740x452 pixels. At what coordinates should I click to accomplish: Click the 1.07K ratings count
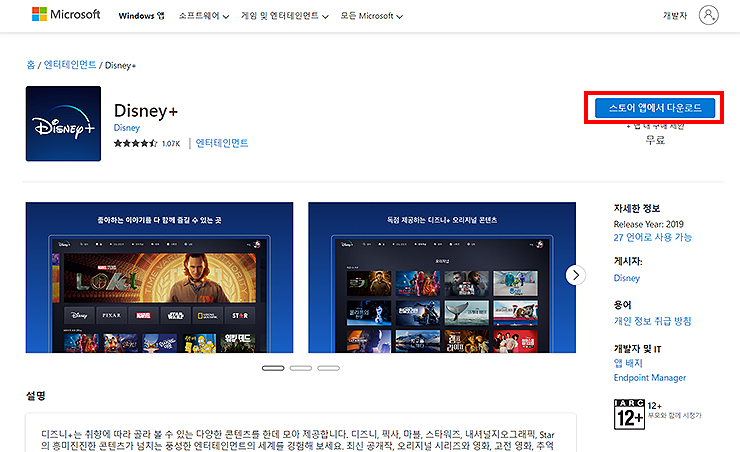(x=171, y=143)
